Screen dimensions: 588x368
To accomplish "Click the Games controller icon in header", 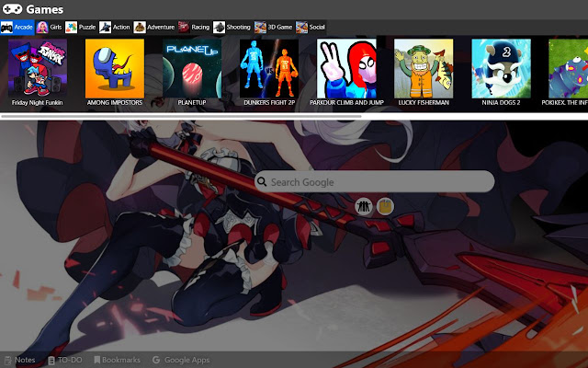I will (x=12, y=9).
